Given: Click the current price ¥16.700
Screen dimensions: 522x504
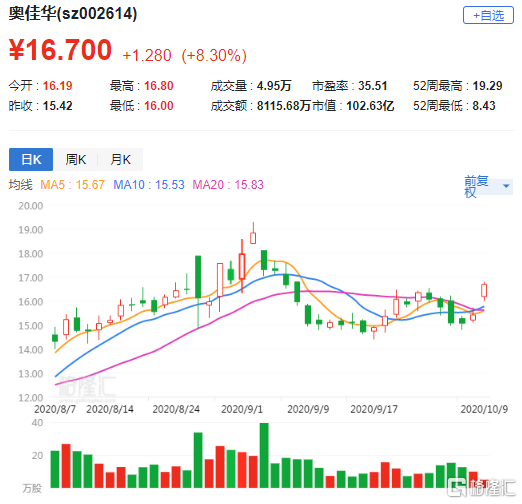Looking at the screenshot, I should pyautogui.click(x=60, y=50).
